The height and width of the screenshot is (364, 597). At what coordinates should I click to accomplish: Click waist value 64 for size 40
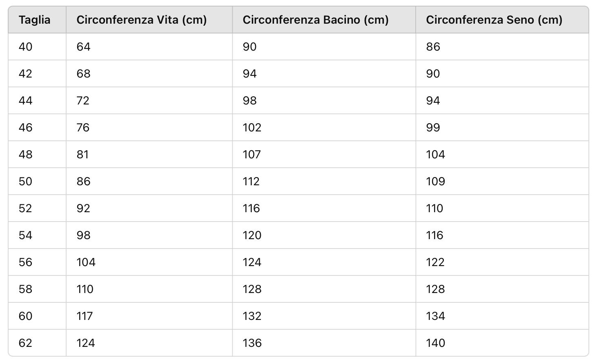click(x=83, y=47)
